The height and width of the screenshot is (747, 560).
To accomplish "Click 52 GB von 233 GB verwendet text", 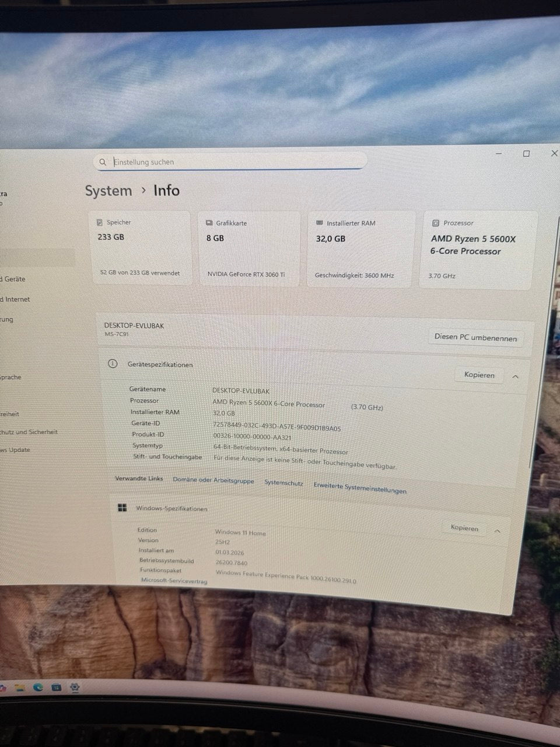I will (x=140, y=273).
